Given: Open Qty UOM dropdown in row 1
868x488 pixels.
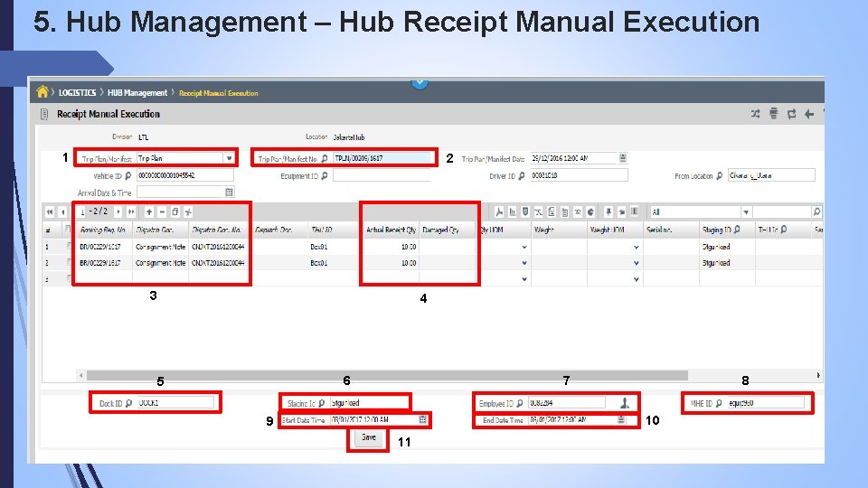Looking at the screenshot, I should point(524,248).
